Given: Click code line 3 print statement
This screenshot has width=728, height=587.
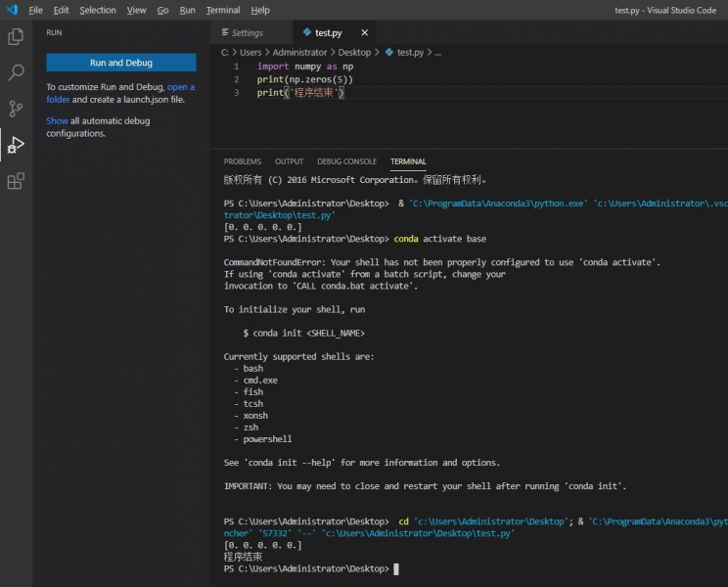Looking at the screenshot, I should click(x=300, y=92).
